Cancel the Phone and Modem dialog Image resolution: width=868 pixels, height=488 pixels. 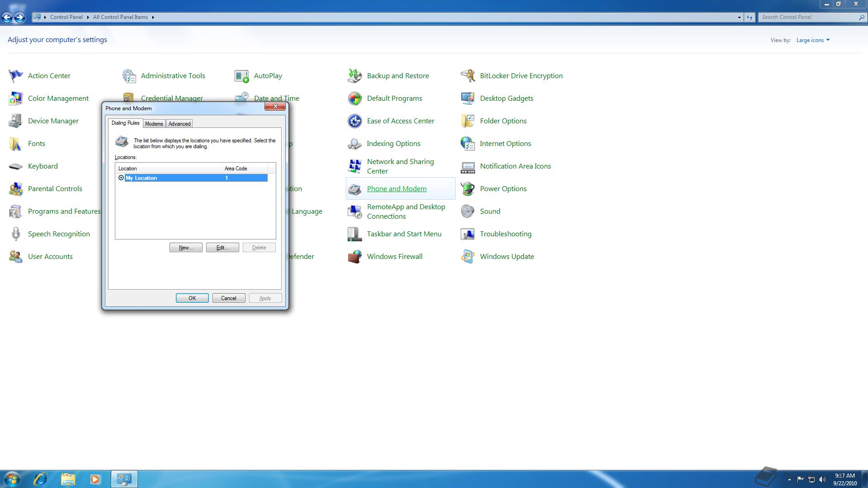[x=229, y=298]
